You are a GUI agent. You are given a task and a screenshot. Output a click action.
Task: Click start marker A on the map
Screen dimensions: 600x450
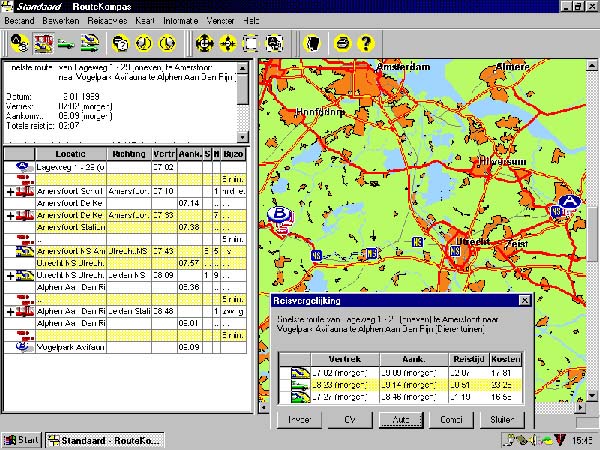coord(570,201)
